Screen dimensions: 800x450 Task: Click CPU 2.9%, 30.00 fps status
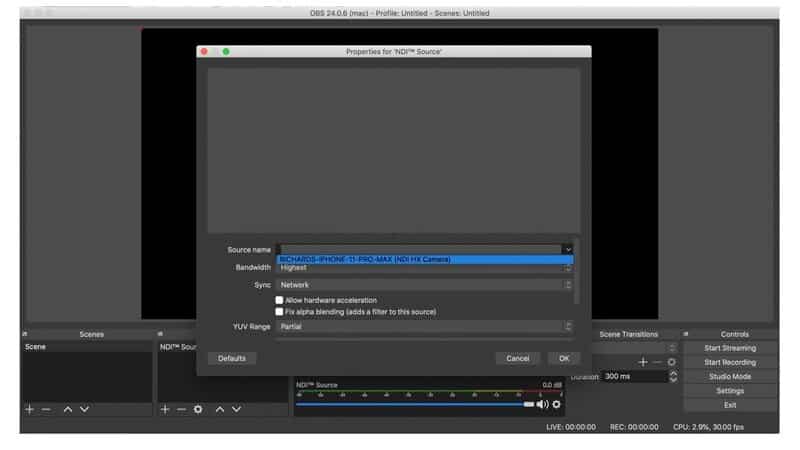(708, 427)
